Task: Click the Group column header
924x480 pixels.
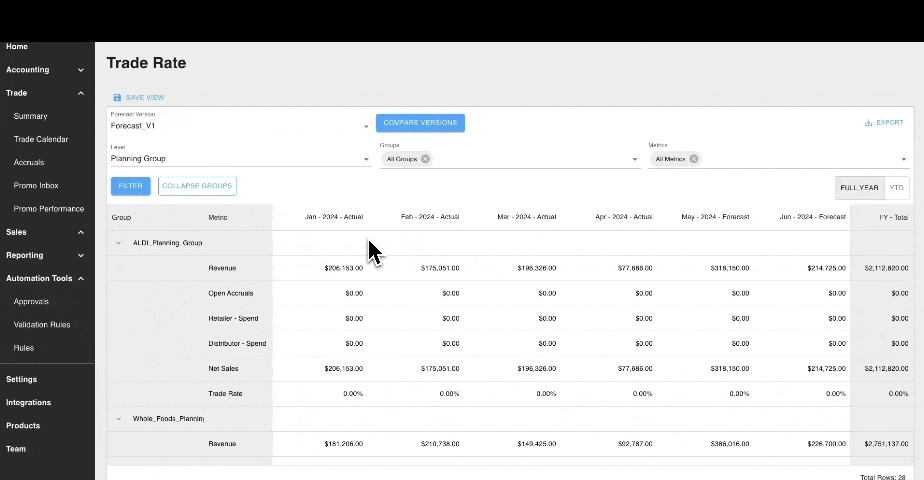Action: [x=121, y=217]
